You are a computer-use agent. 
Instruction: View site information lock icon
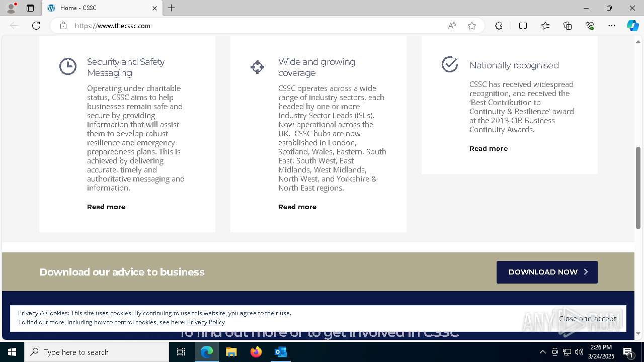63,26
